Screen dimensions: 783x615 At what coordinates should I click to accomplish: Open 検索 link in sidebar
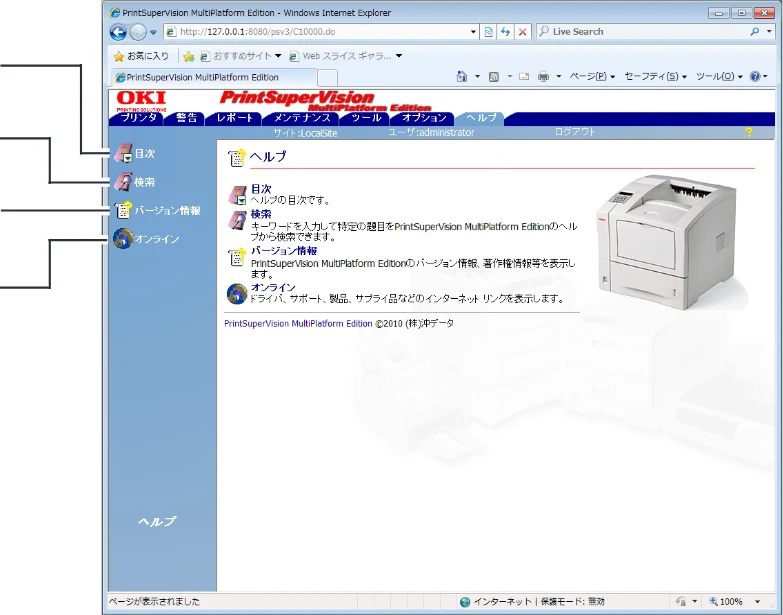click(144, 182)
